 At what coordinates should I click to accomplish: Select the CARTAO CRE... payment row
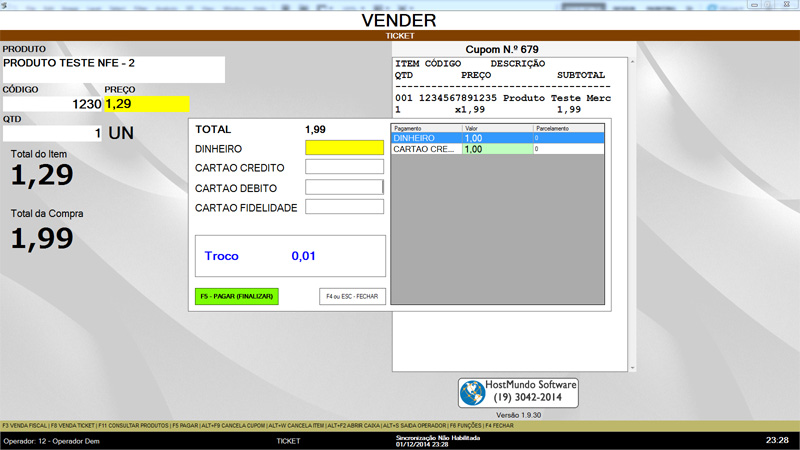(x=425, y=149)
